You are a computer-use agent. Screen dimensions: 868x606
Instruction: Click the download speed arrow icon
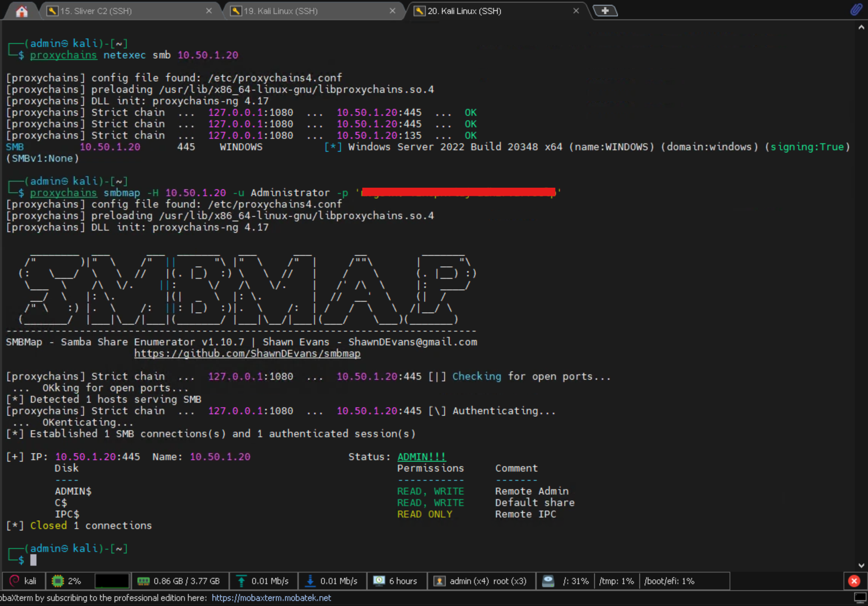(310, 580)
